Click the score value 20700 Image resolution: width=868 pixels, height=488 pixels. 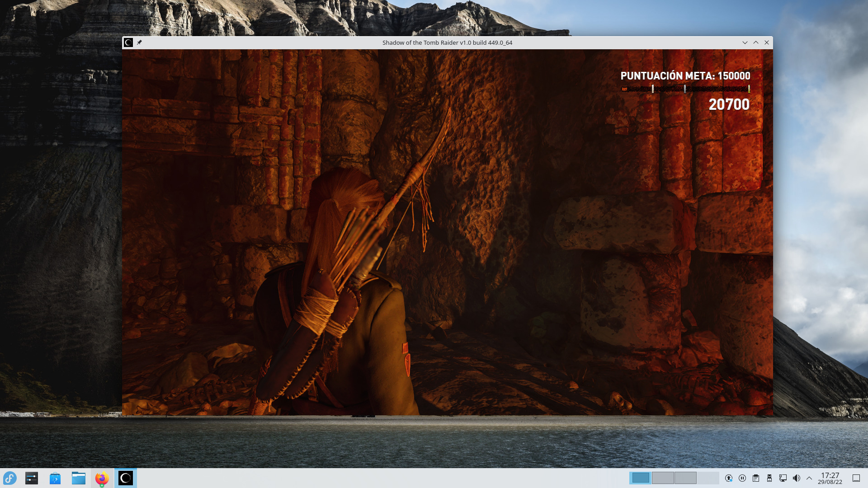pos(729,104)
